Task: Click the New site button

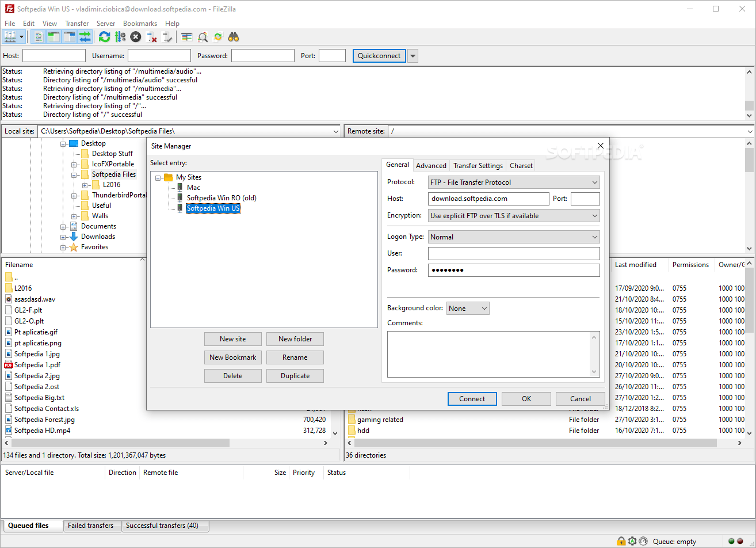Action: point(233,339)
